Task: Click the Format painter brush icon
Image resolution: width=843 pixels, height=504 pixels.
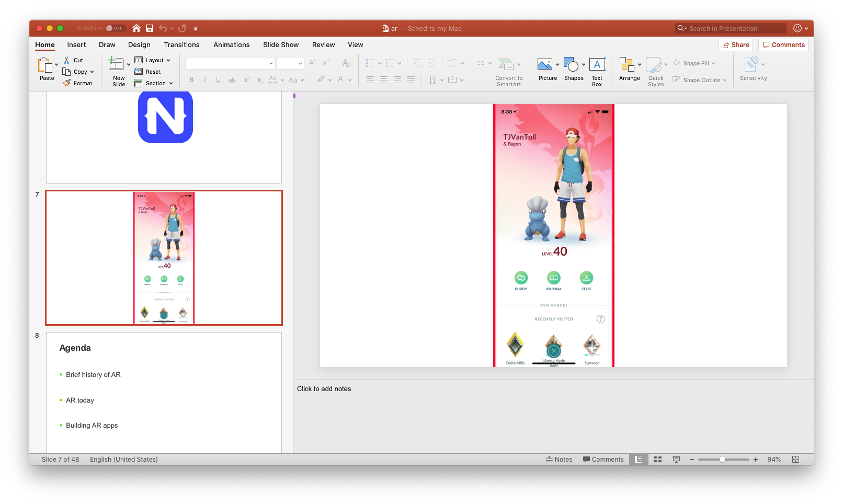Action: tap(66, 83)
